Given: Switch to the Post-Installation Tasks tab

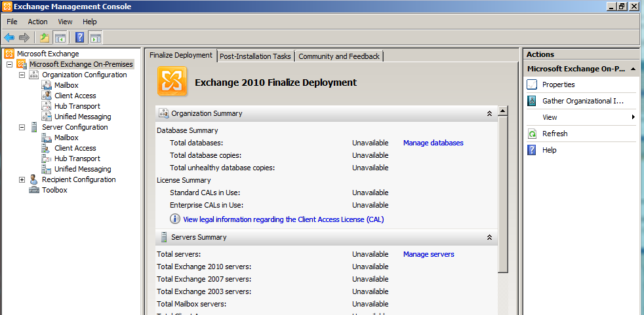Looking at the screenshot, I should click(255, 56).
